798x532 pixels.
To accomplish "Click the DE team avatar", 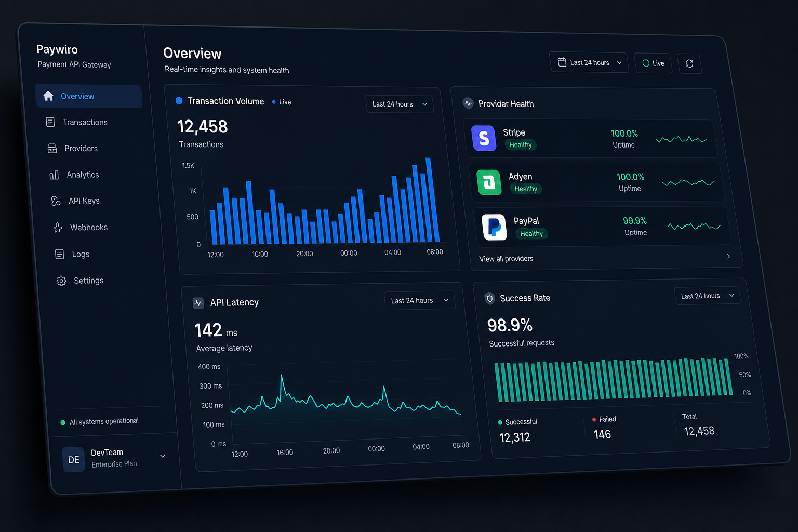I will click(74, 460).
